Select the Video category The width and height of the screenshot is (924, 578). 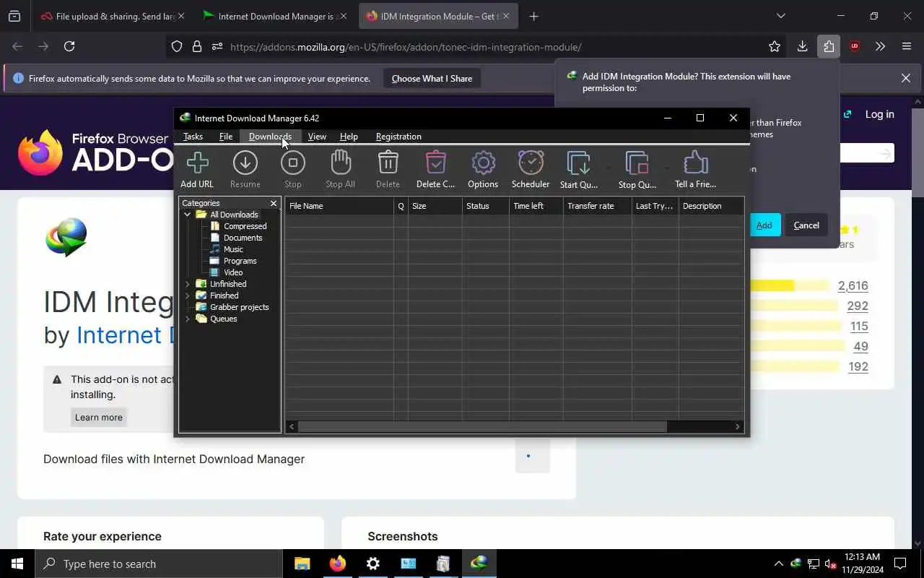pos(232,272)
